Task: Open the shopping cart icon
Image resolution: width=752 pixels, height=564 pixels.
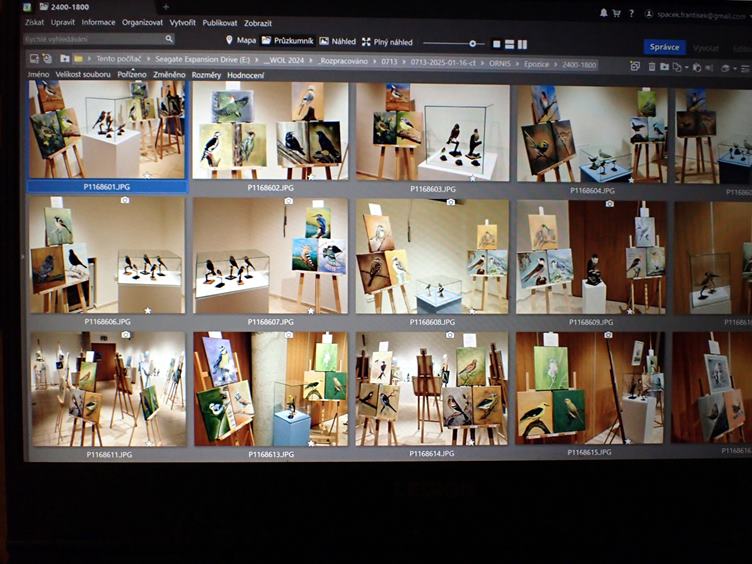Action: [616, 13]
